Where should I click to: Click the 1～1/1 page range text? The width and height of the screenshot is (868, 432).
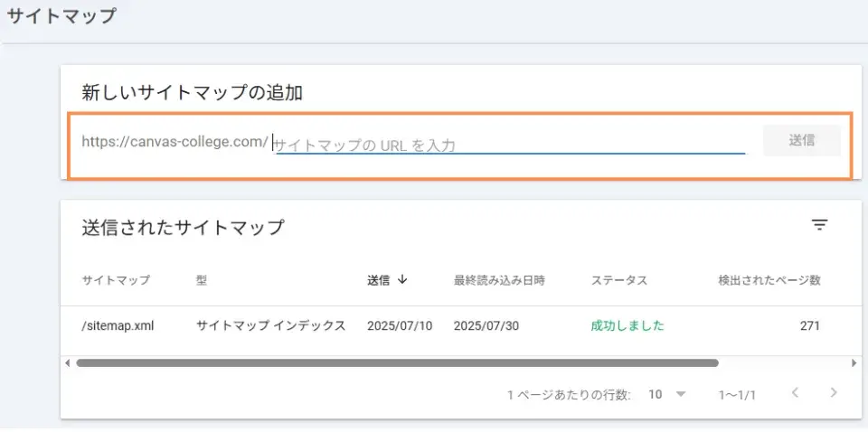pos(737,395)
